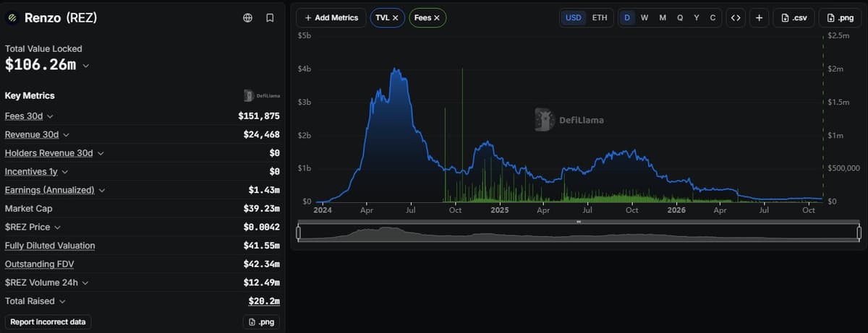
Task: Click the Key Metrics heading
Action: click(x=30, y=95)
